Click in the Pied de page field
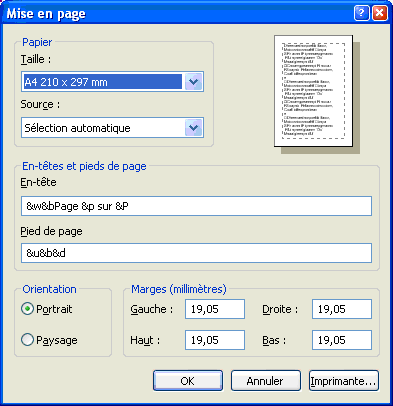393x406 pixels. coord(196,253)
